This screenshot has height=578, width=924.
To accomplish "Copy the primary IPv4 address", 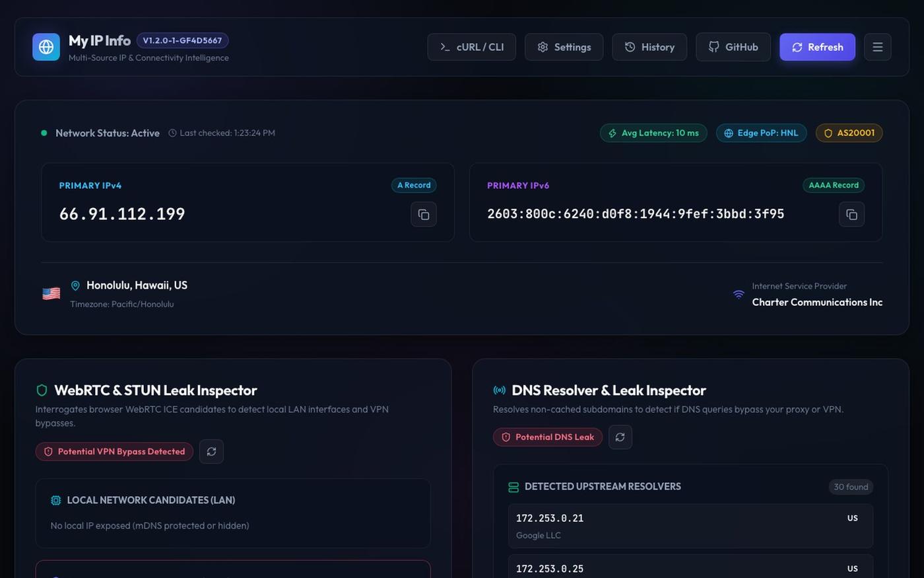I will tap(424, 214).
